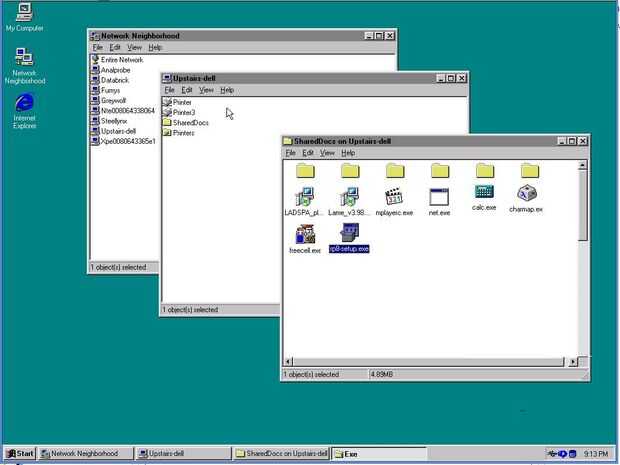Select the SharedDocs folder in Upstairs-dell
Viewport: 620px width, 465px height.
tap(185, 123)
